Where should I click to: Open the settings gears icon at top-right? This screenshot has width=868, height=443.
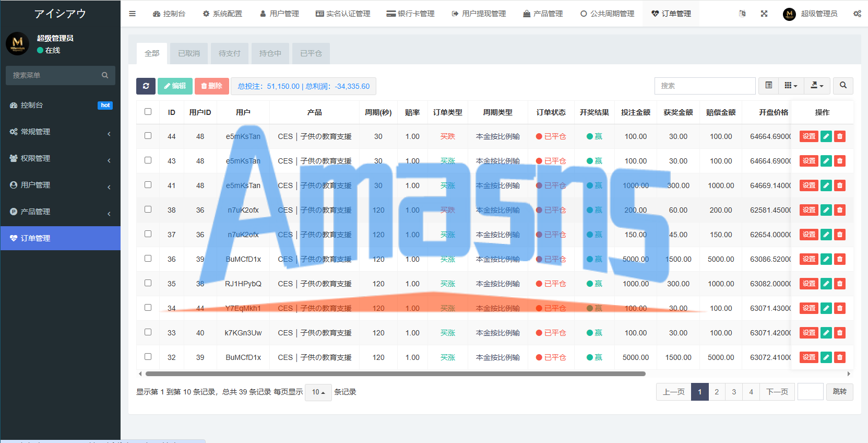(x=857, y=14)
